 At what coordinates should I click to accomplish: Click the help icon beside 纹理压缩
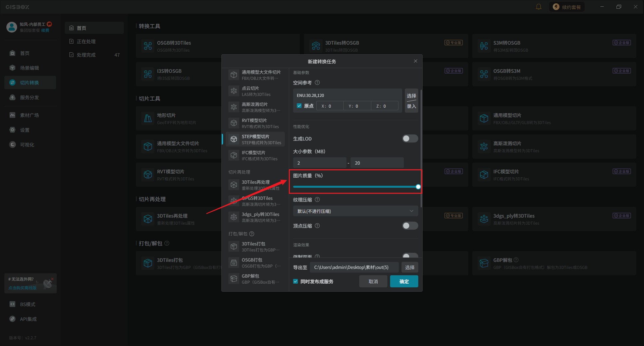tap(317, 199)
